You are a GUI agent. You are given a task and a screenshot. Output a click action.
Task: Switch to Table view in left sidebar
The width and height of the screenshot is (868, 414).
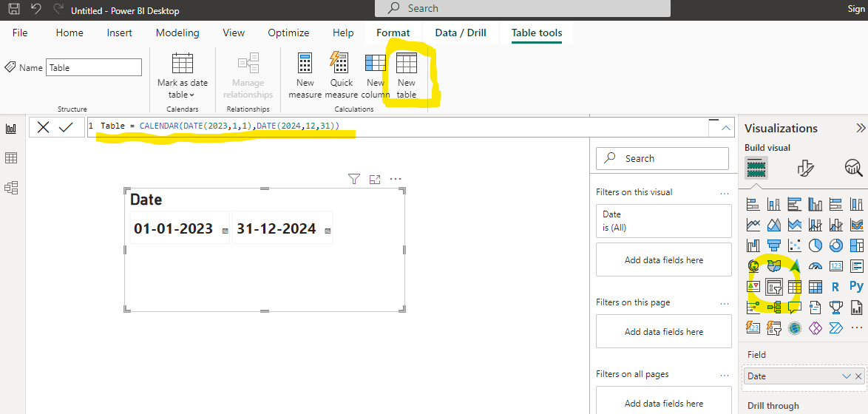11,158
